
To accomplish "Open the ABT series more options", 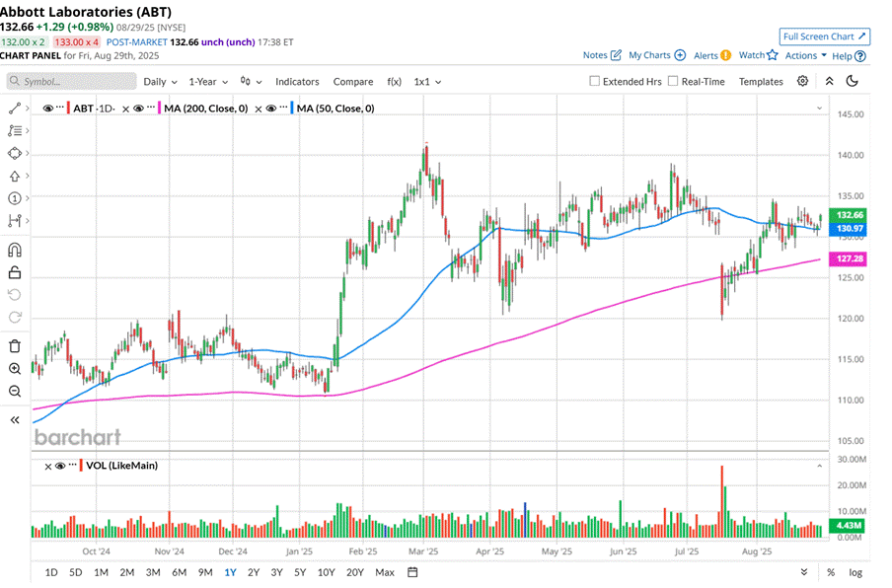I will [x=60, y=108].
